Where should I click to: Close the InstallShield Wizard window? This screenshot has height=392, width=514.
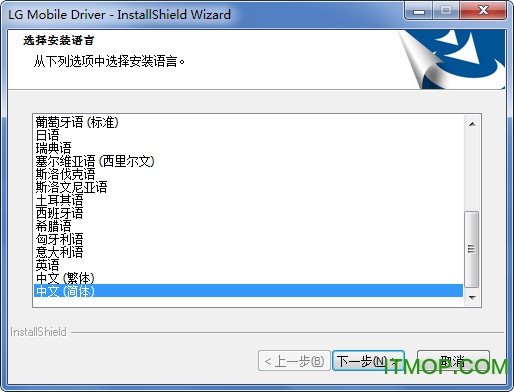click(483, 11)
